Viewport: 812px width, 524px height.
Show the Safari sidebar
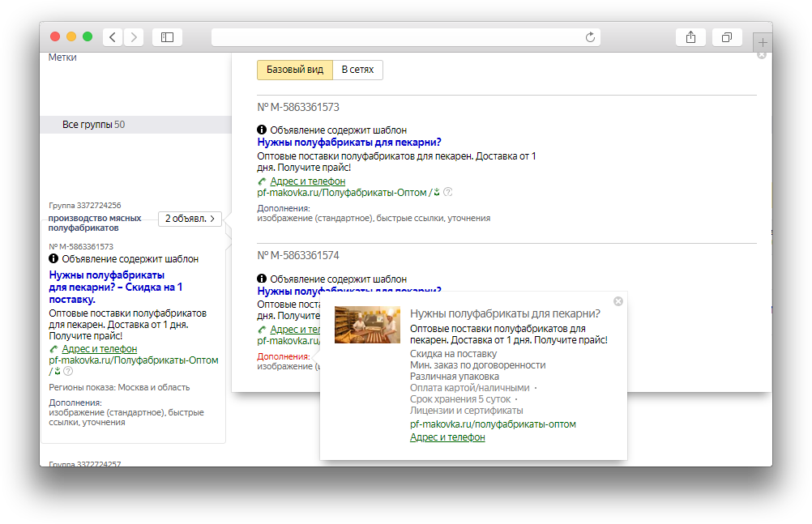(167, 37)
